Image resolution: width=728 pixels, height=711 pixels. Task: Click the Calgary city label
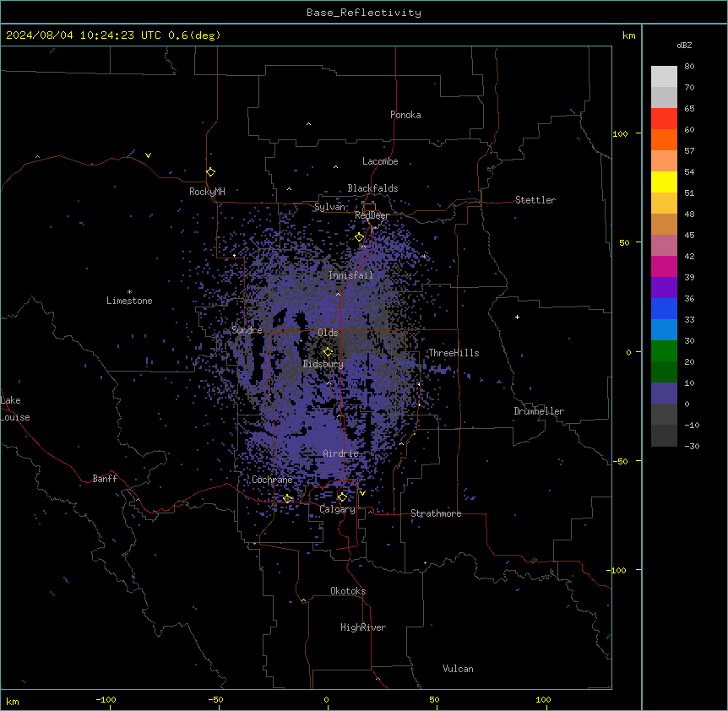pyautogui.click(x=338, y=509)
